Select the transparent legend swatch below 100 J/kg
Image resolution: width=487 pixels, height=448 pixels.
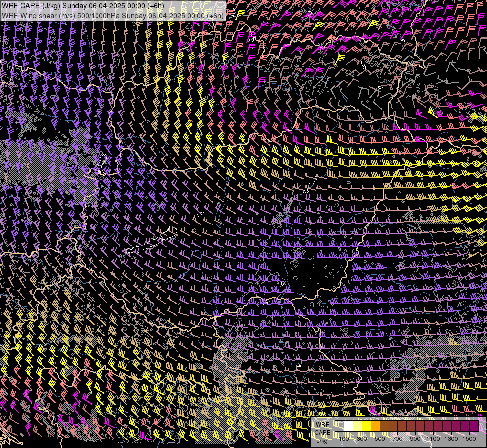tap(339, 426)
